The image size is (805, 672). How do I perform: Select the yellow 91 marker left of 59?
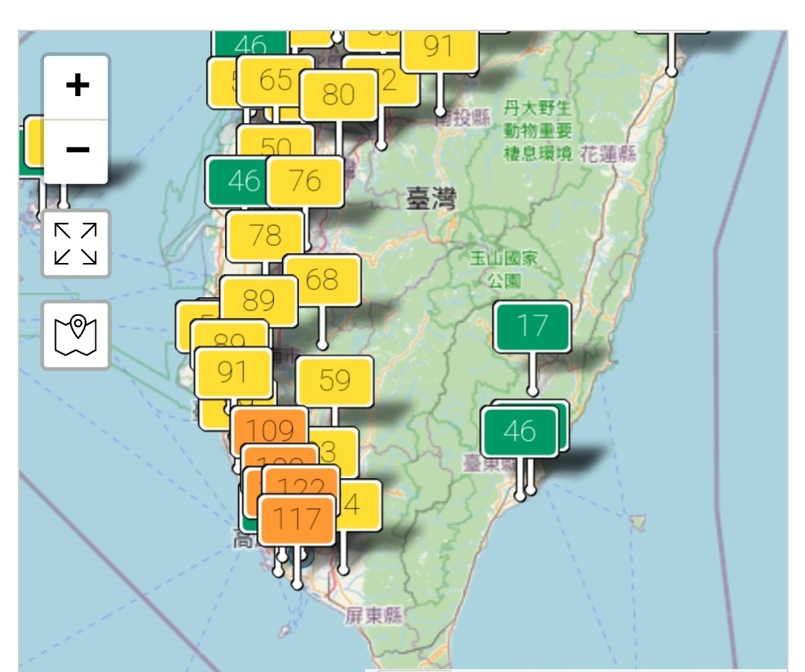tap(232, 372)
